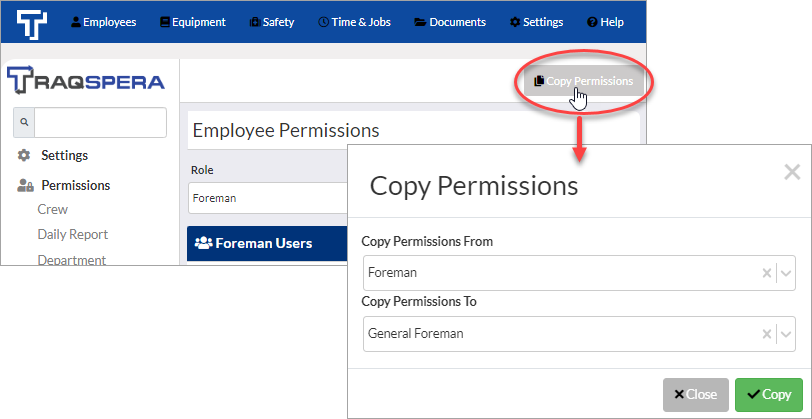This screenshot has width=812, height=419.
Task: Expand the Copy Permissions From chevron
Action: click(x=786, y=273)
